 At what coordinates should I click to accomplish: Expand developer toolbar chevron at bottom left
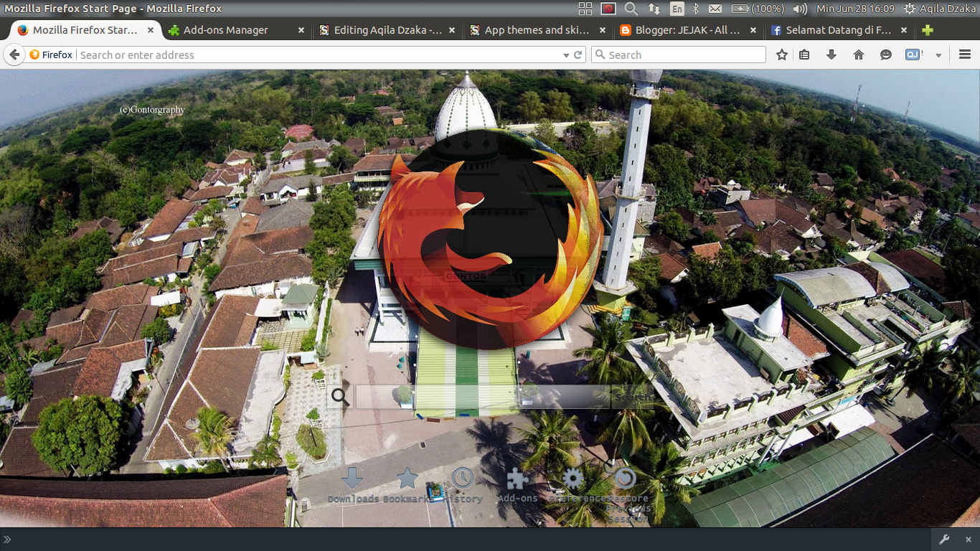pos(7,540)
